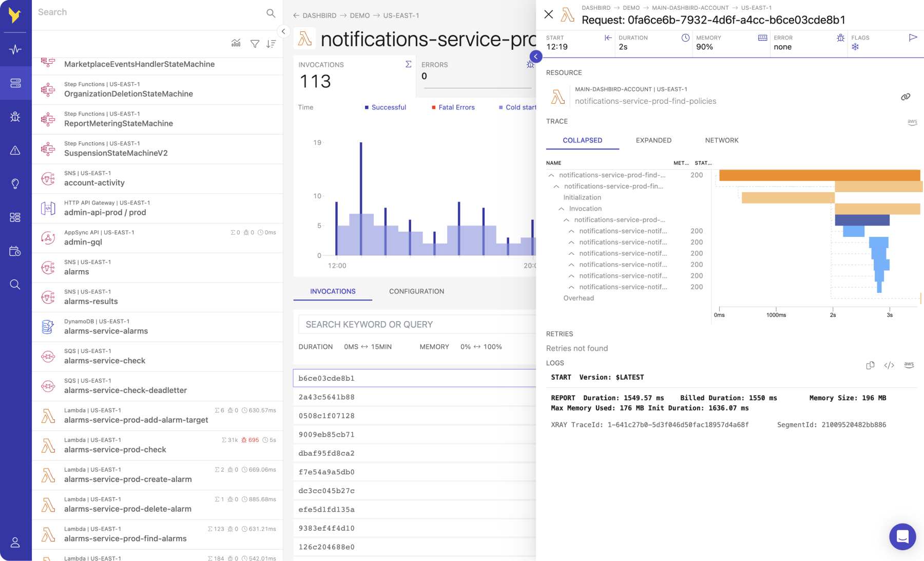Image resolution: width=924 pixels, height=561 pixels.
Task: Switch to the CONFIGURATION tab
Action: coord(416,291)
